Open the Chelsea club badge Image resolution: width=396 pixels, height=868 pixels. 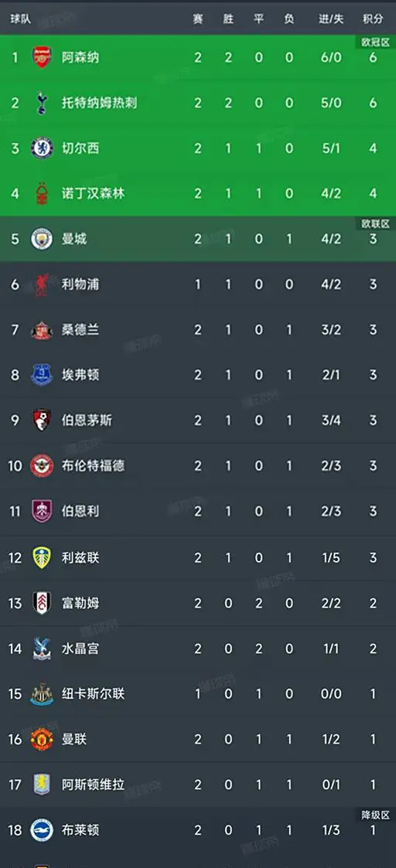coord(42,148)
